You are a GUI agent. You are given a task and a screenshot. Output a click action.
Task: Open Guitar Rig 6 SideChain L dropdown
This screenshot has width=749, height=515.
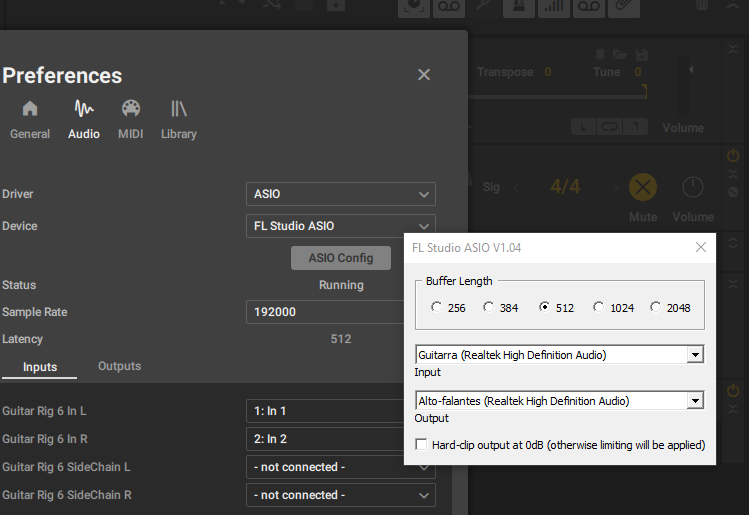tap(341, 467)
